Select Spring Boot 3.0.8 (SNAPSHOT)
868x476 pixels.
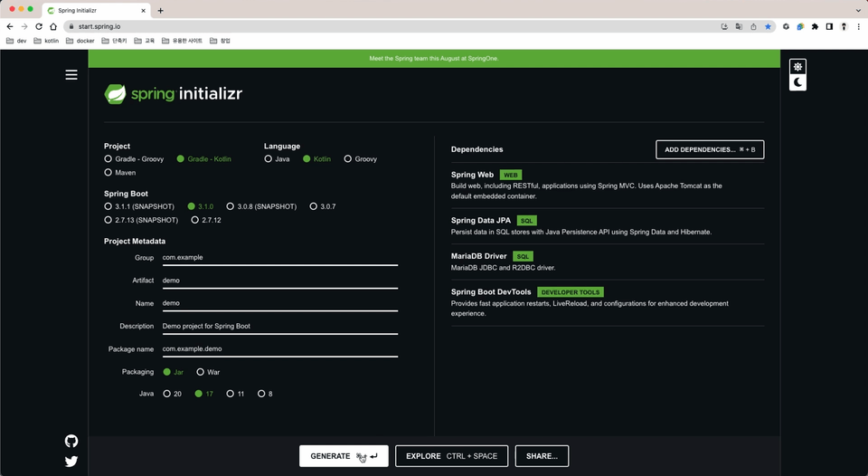pyautogui.click(x=261, y=206)
